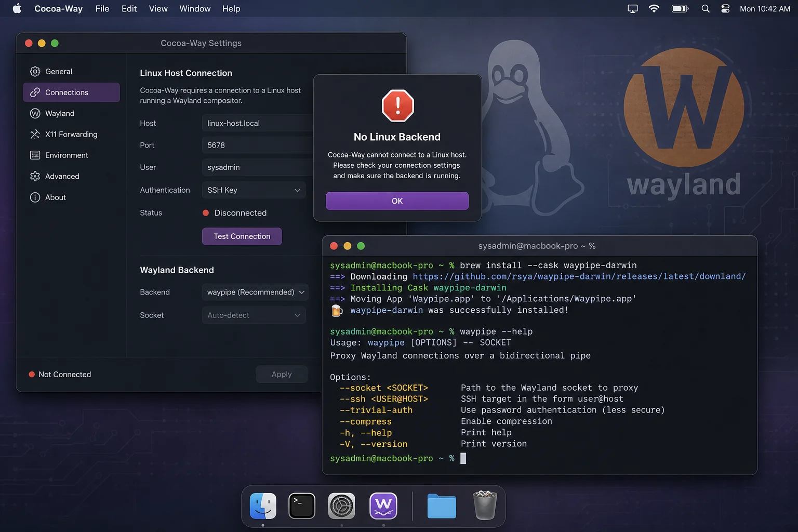
Task: Click the "--ssh <USER@HOST>" option in Terminal
Action: (384, 399)
